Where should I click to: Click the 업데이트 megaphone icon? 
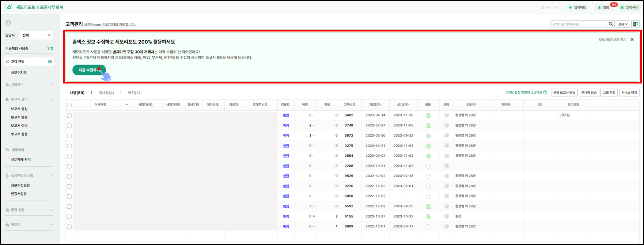click(x=571, y=7)
